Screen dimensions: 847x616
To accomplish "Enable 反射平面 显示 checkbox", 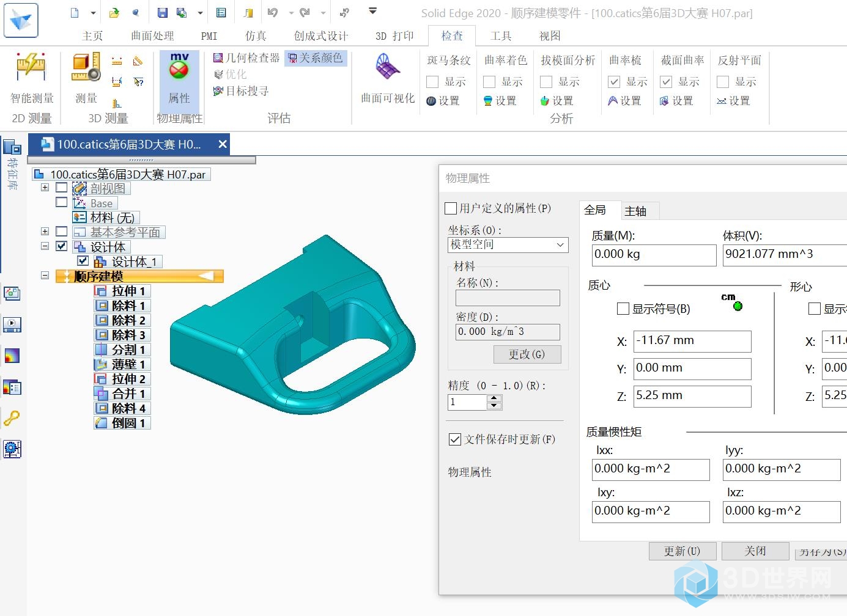I will point(723,82).
